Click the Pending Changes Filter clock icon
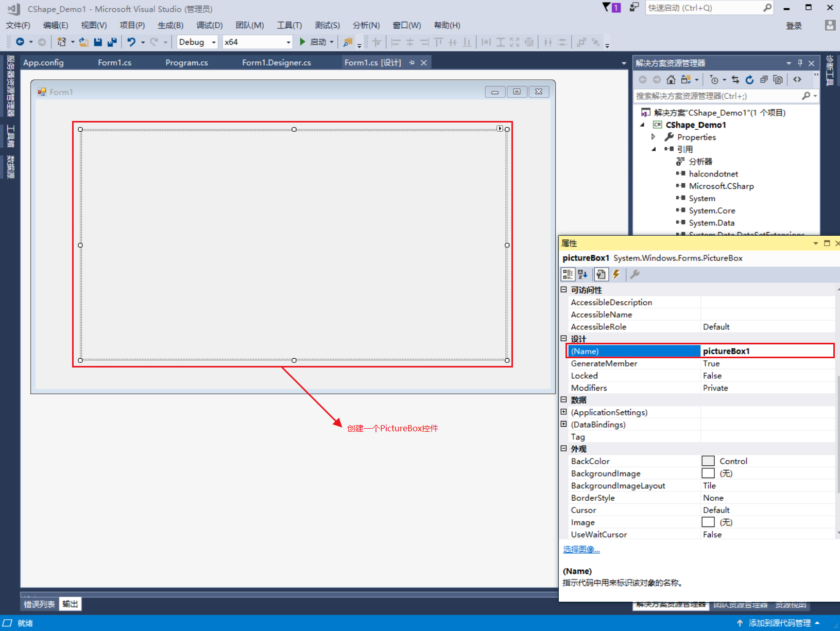 click(714, 79)
